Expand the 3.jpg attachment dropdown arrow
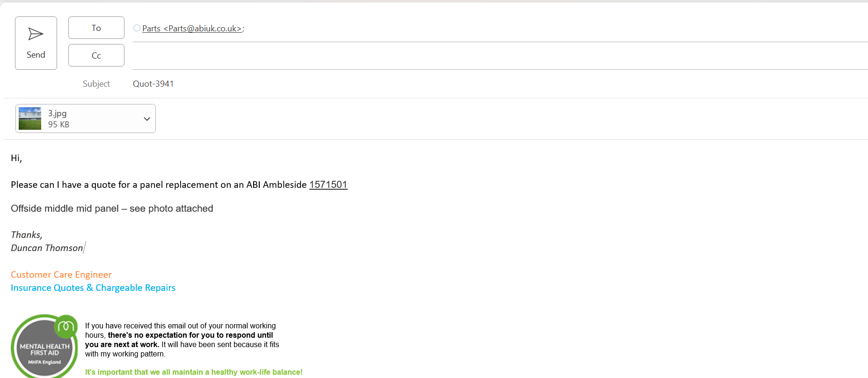 click(147, 119)
